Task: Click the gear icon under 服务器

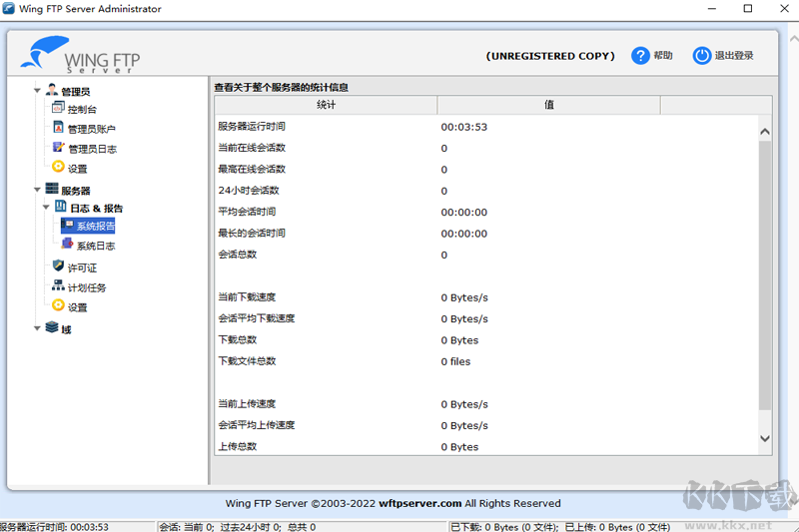Action: pyautogui.click(x=58, y=305)
